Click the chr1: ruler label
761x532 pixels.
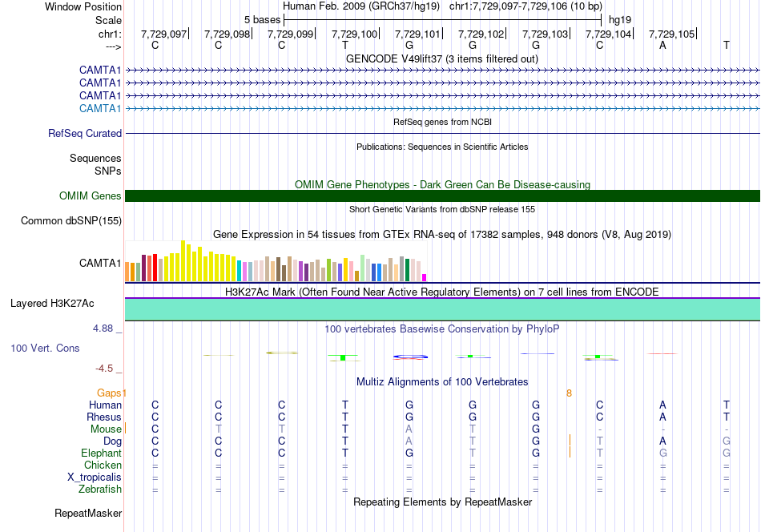(110, 34)
